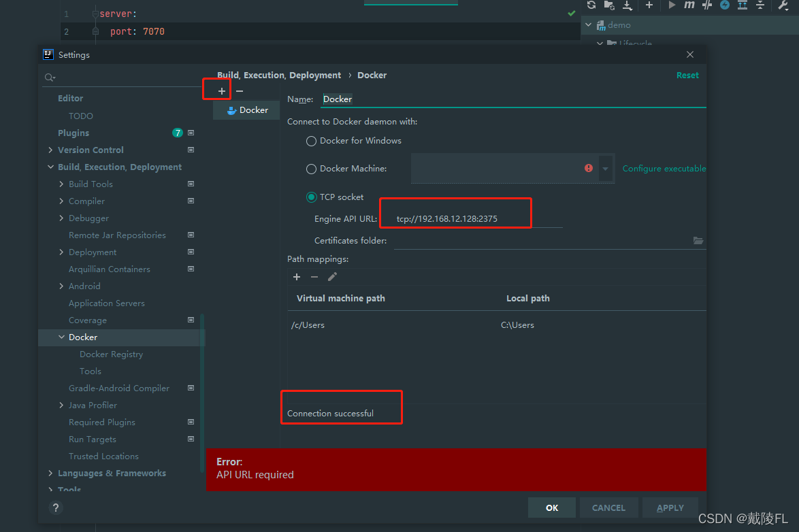
Task: Select Docker whale entry in list
Action: point(247,110)
